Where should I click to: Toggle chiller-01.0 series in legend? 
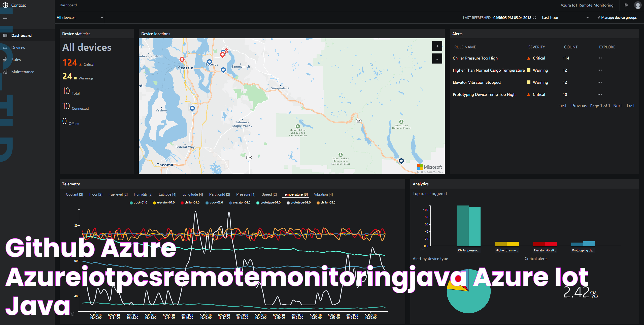pyautogui.click(x=190, y=203)
